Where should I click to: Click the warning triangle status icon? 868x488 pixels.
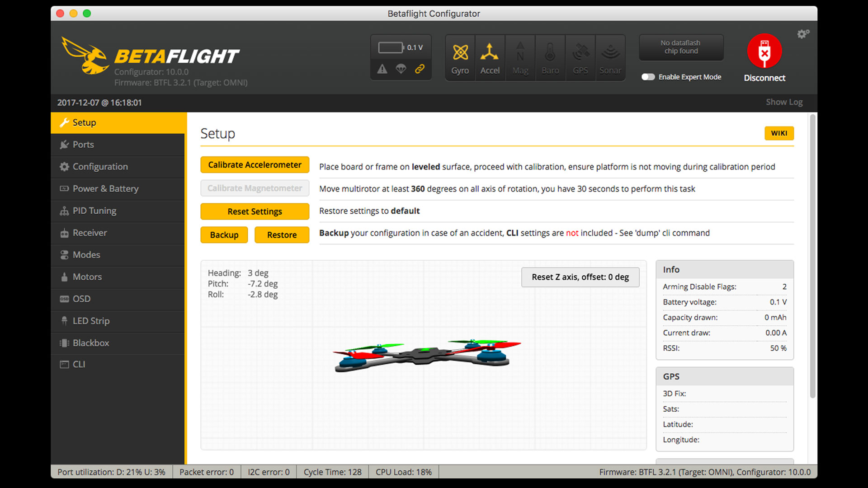click(x=382, y=69)
